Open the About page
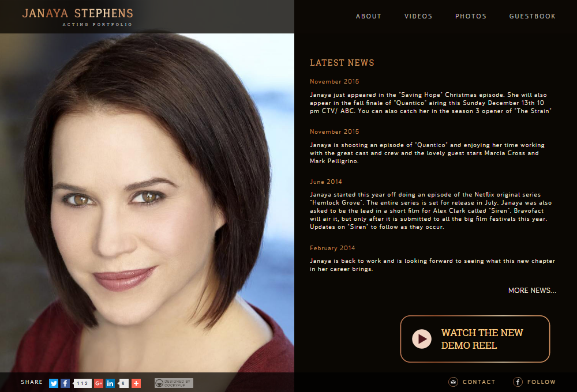Image resolution: width=577 pixels, height=392 pixels. 368,16
